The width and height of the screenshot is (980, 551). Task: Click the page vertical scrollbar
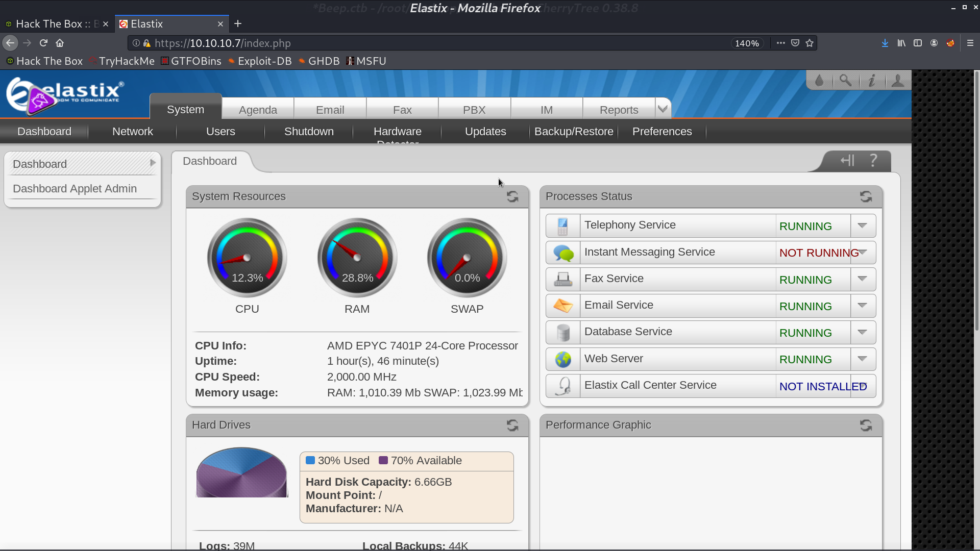[976, 202]
